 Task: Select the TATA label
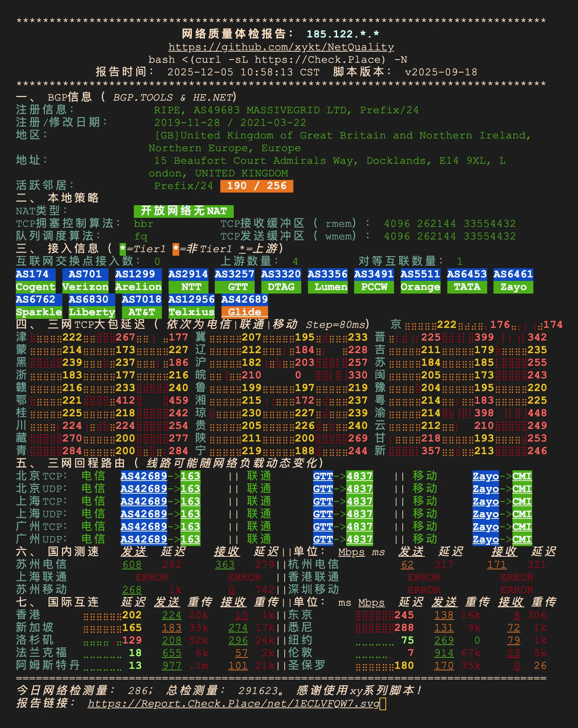point(467,287)
